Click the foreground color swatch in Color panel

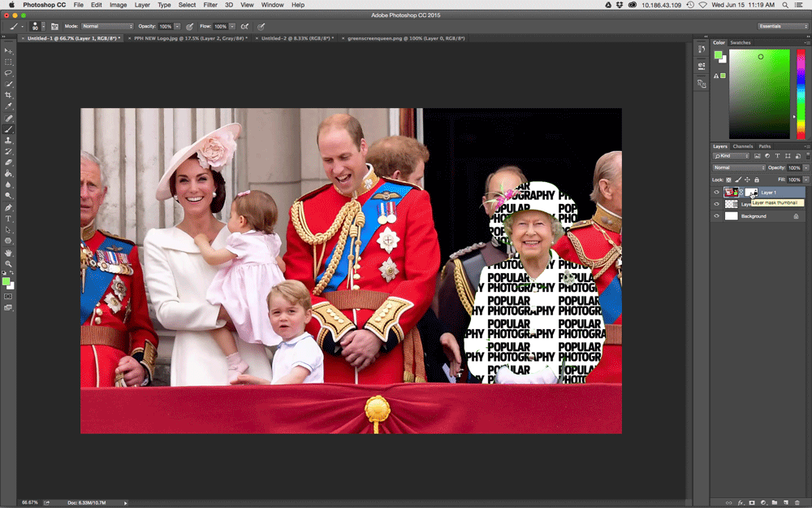[718, 55]
